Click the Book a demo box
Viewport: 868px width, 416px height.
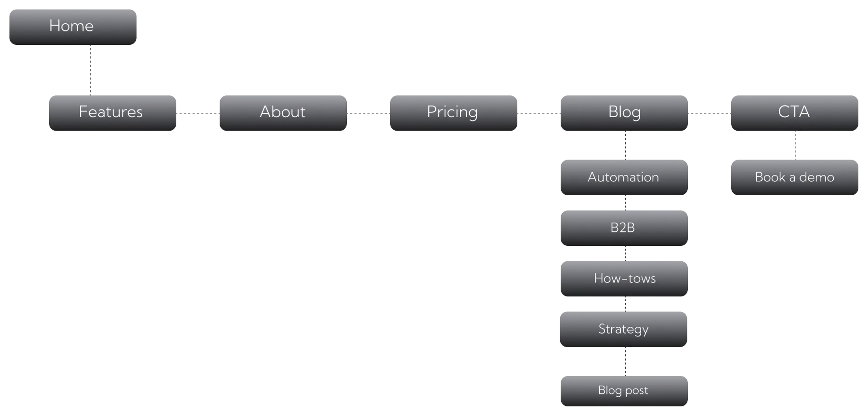pos(793,177)
